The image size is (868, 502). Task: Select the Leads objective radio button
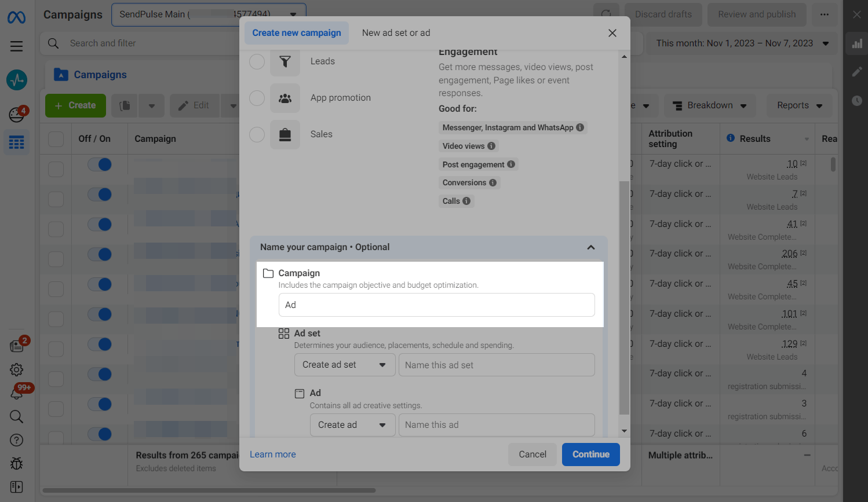pos(257,61)
